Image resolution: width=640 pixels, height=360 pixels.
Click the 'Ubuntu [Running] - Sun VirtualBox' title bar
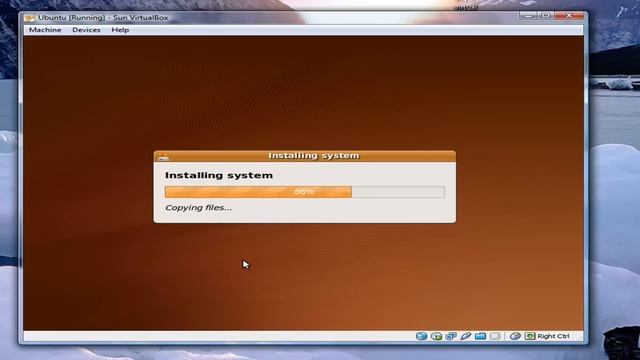(303, 18)
